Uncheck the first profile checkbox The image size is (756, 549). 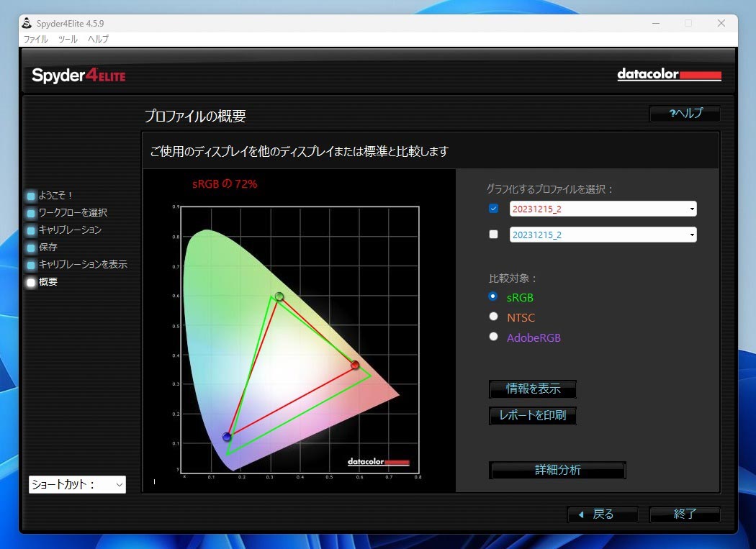[493, 208]
